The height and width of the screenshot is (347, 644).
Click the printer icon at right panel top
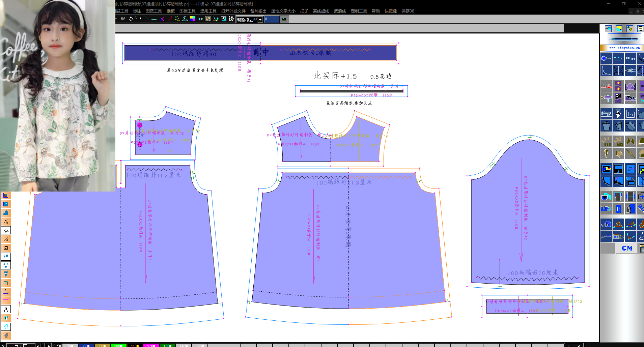640,29
